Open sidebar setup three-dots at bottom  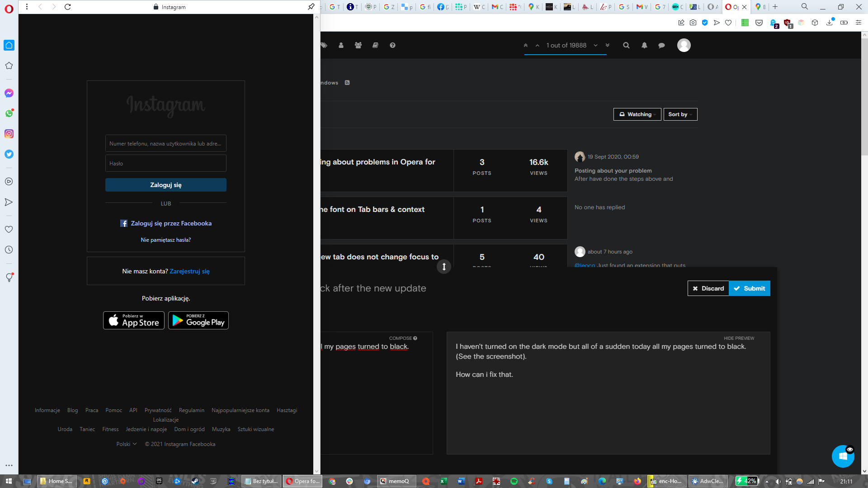tap(9, 465)
